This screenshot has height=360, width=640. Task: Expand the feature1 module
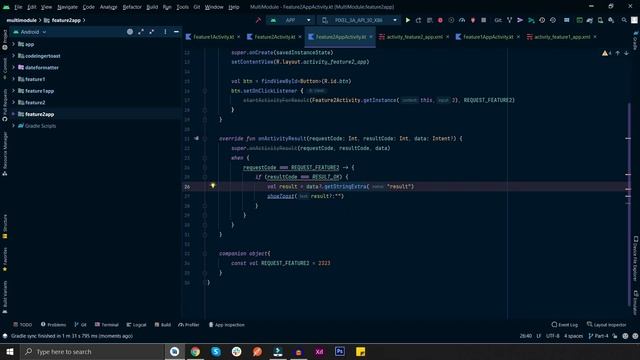pyautogui.click(x=13, y=79)
